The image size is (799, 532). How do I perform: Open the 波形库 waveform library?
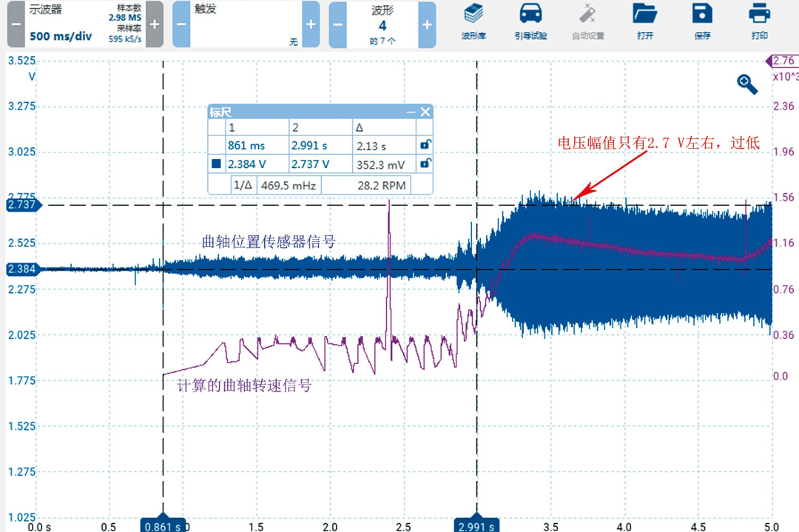(x=474, y=22)
